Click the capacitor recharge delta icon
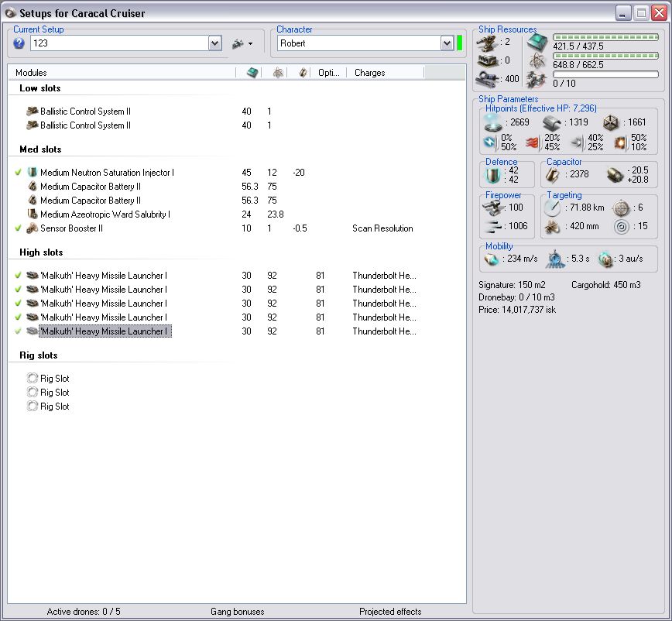Screen dimensions: 672x621 (x=615, y=175)
